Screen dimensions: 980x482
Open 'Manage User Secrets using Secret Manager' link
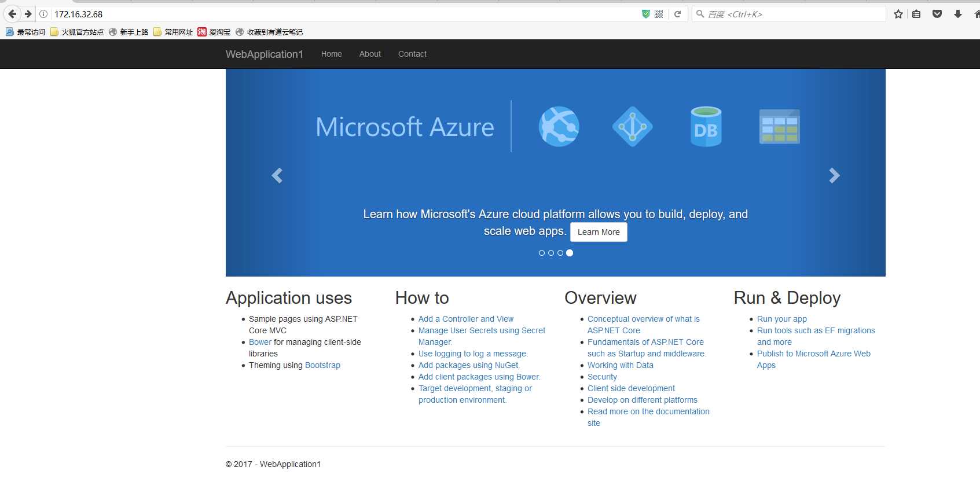pyautogui.click(x=482, y=336)
